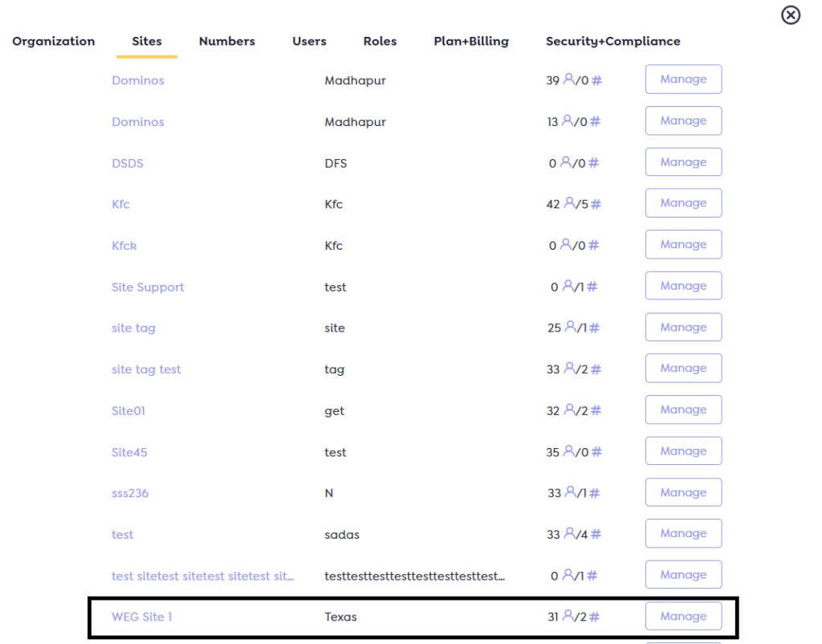Image resolution: width=822 pixels, height=644 pixels.
Task: Open the DSDS site link
Action: coord(127,163)
